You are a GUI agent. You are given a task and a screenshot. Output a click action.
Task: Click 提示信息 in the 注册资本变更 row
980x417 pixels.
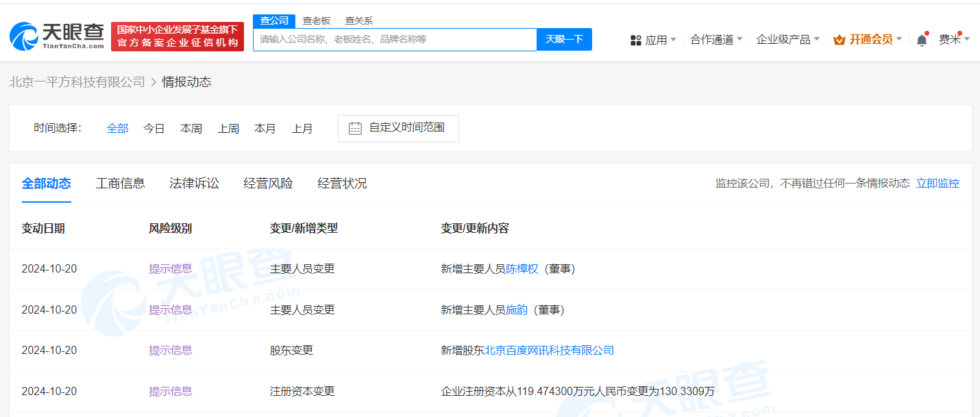click(171, 392)
